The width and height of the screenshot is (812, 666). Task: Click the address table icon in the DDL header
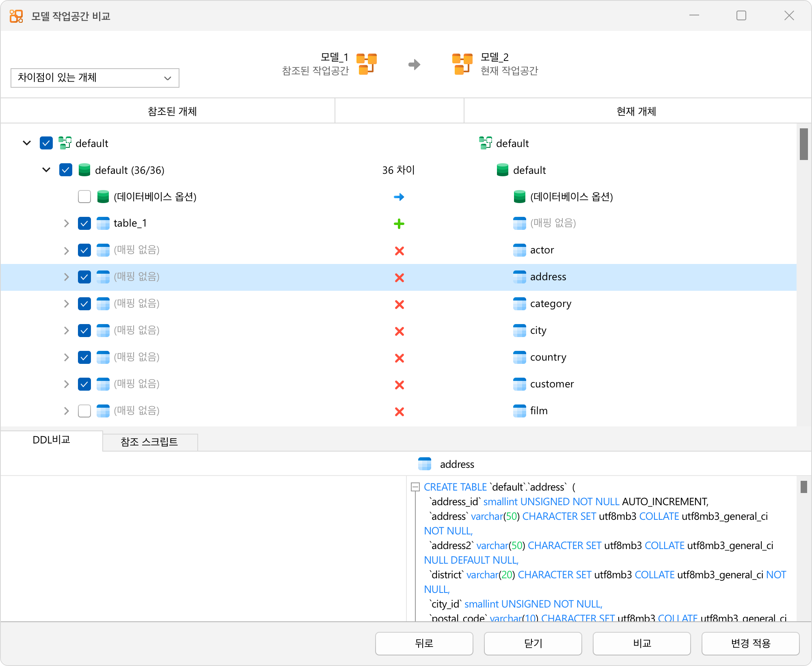pyautogui.click(x=425, y=464)
